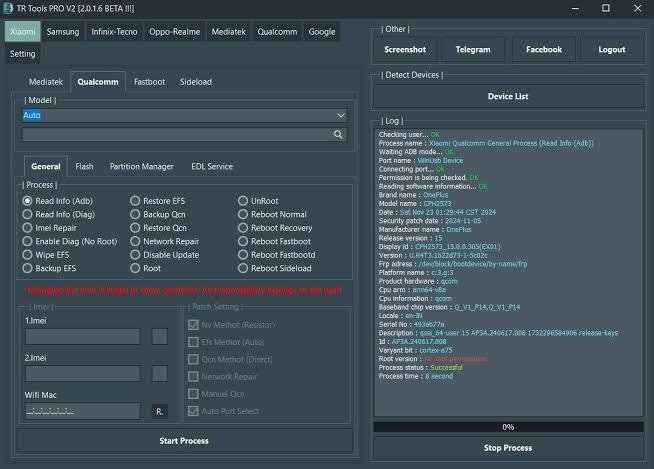Click the 0% progress bar
Image resolution: width=654 pixels, height=469 pixels.
click(508, 427)
